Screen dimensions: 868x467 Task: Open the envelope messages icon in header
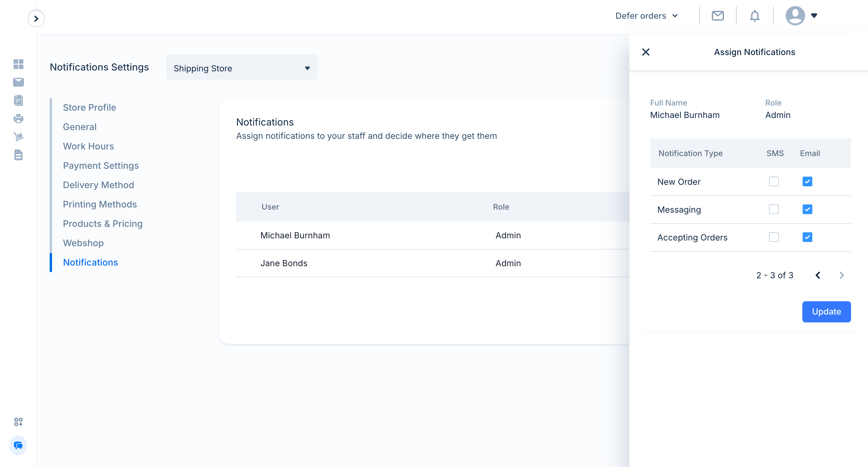tap(718, 15)
